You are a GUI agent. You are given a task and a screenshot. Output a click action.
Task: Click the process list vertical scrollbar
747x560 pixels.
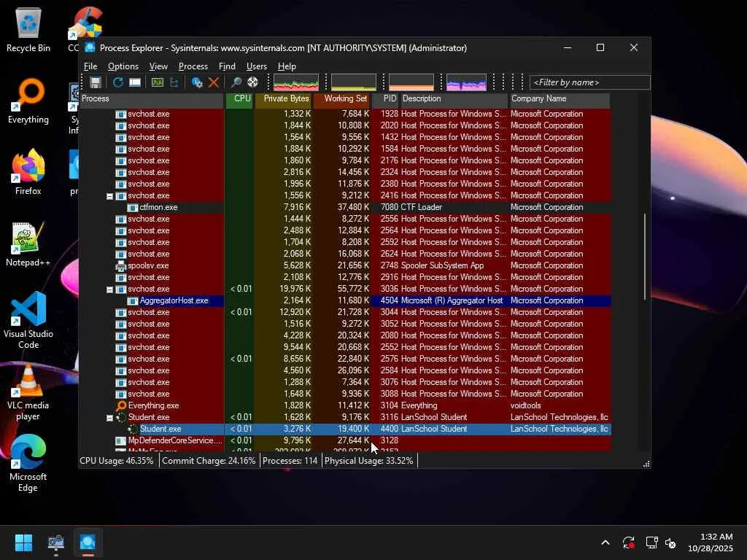[645, 256]
